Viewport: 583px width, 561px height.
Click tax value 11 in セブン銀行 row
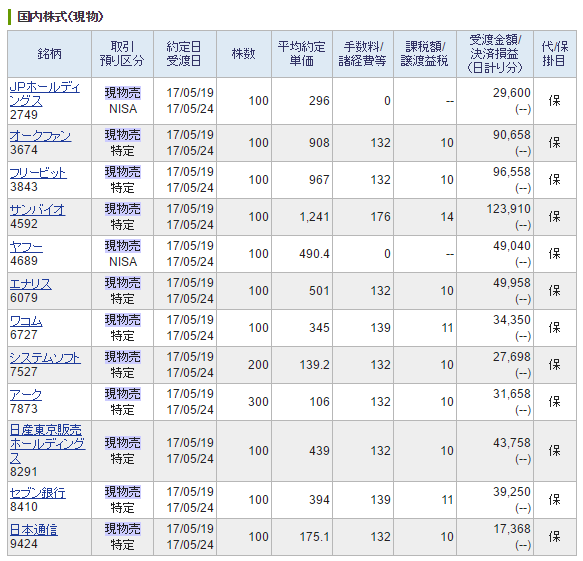[448, 500]
